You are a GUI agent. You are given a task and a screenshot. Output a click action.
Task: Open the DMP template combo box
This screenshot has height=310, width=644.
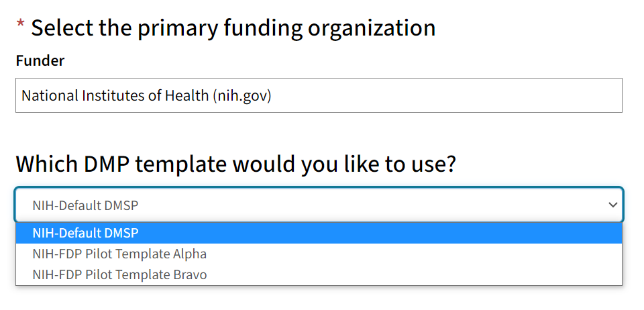[319, 205]
